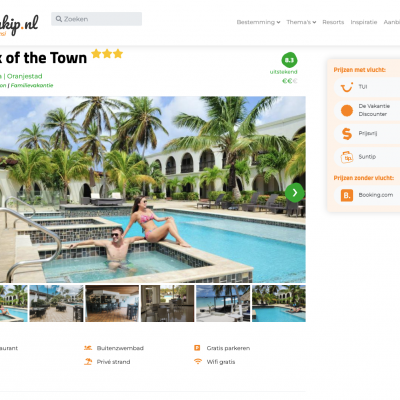Click the Privé strand palm icon
Viewport: 400px width, 400px height.
click(x=88, y=361)
